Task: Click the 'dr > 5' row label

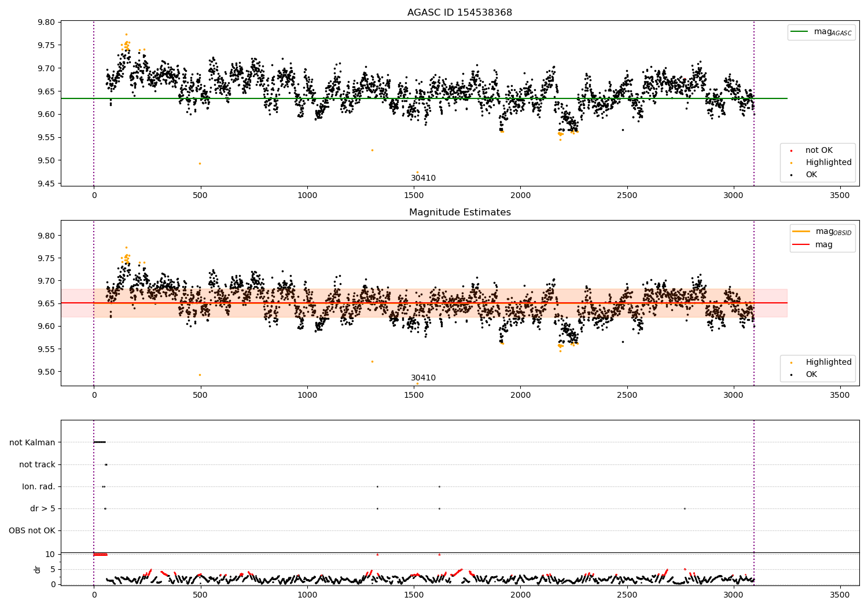Action: click(43, 508)
